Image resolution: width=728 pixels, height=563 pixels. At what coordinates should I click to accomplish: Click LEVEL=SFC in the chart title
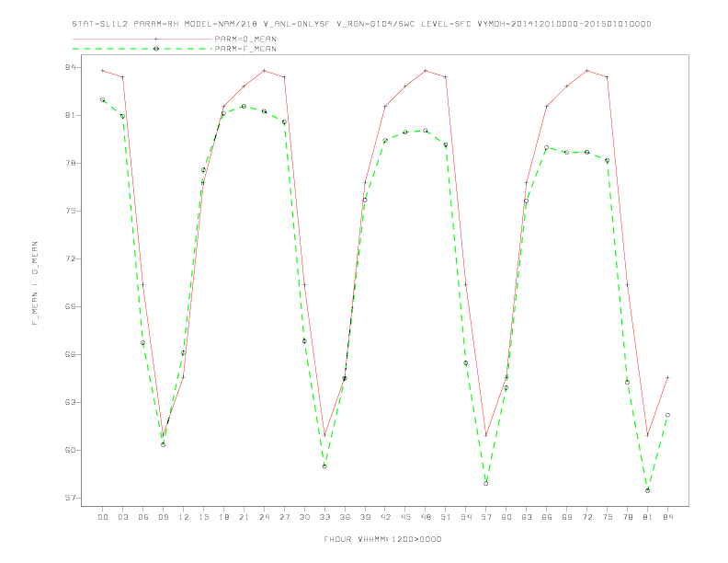[x=446, y=24]
